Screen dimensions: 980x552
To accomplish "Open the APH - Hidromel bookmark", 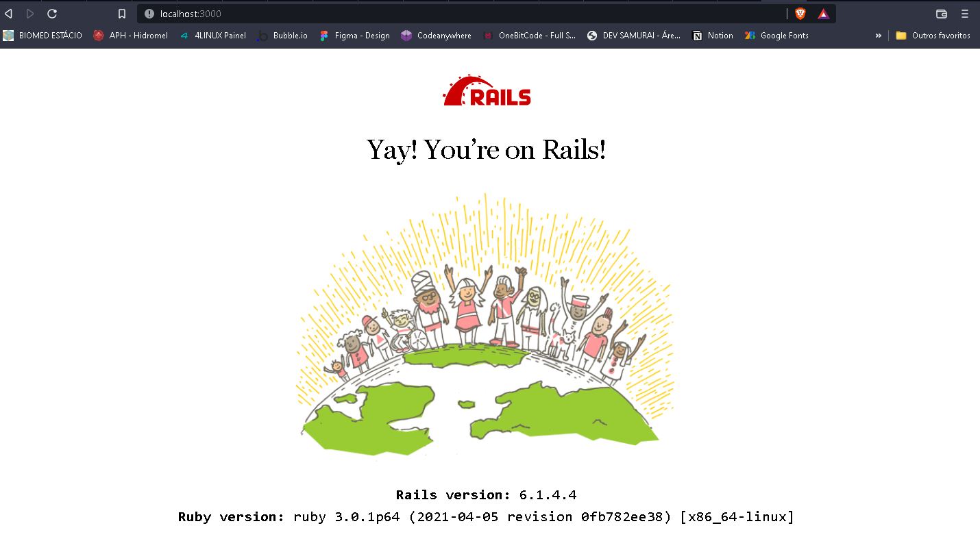I will coord(130,36).
